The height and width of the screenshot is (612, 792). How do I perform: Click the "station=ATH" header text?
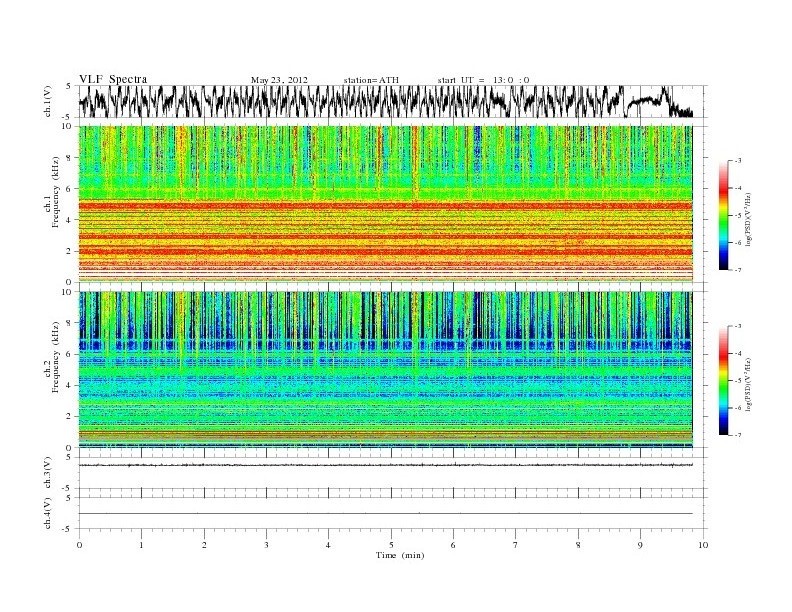tap(371, 80)
